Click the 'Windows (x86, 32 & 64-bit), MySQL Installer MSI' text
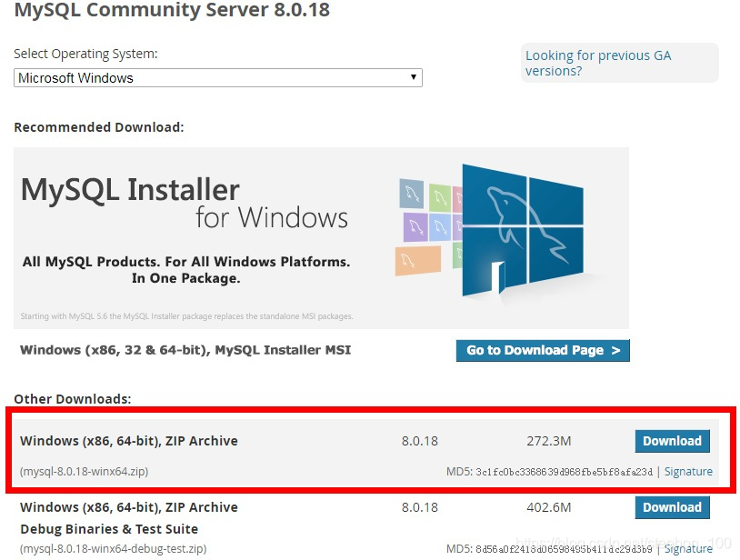This screenshot has width=740, height=560. coord(185,350)
